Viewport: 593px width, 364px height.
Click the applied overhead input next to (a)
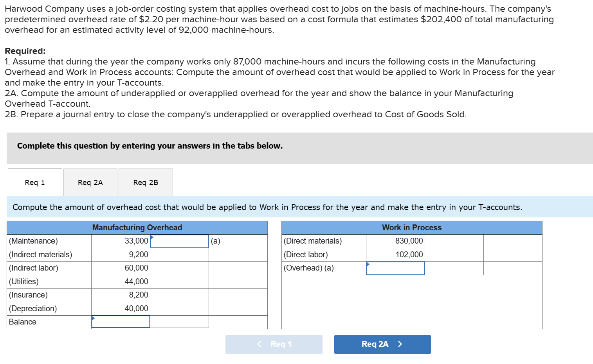point(180,241)
